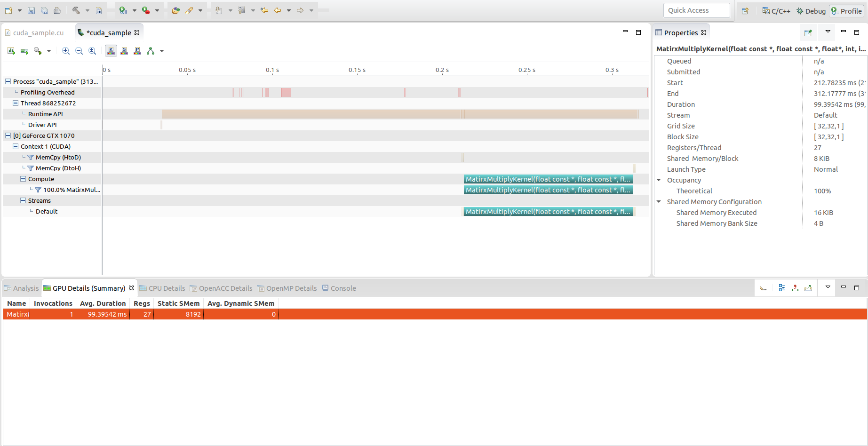Navigate back with yellow left arrow

point(278,10)
